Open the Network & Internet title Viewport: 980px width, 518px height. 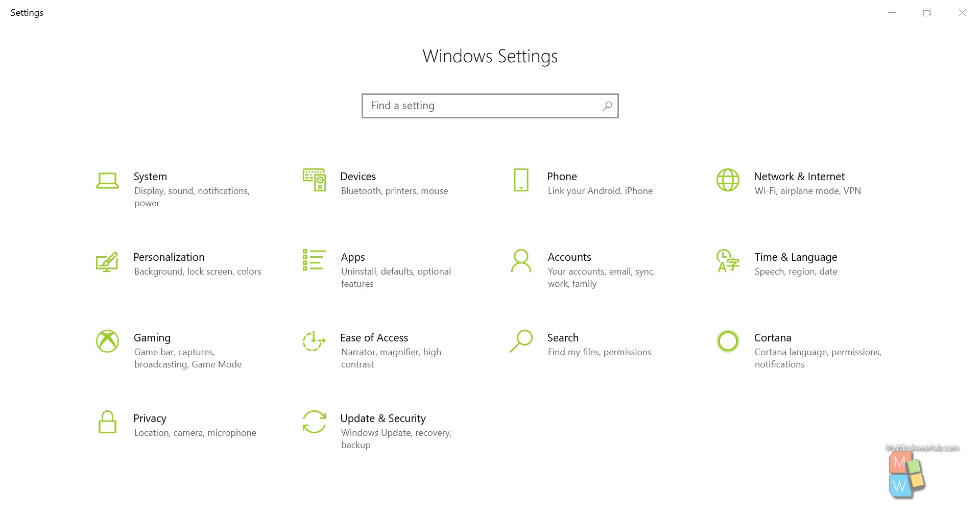pos(799,177)
